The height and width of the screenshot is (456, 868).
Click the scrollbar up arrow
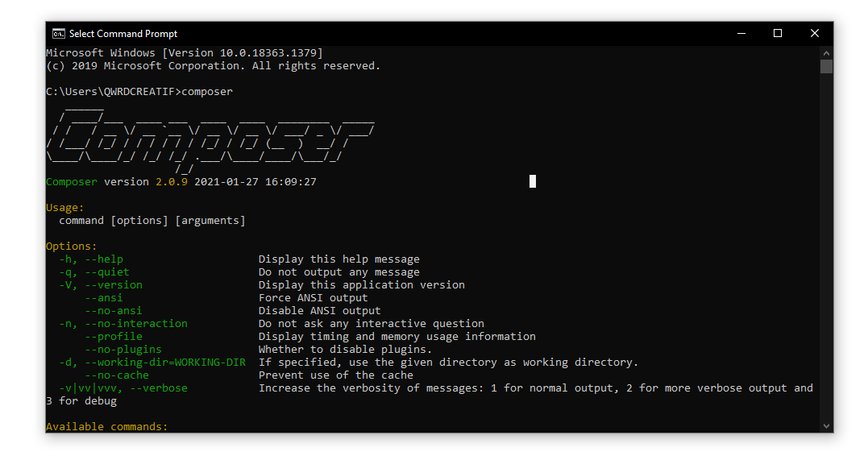click(x=826, y=52)
